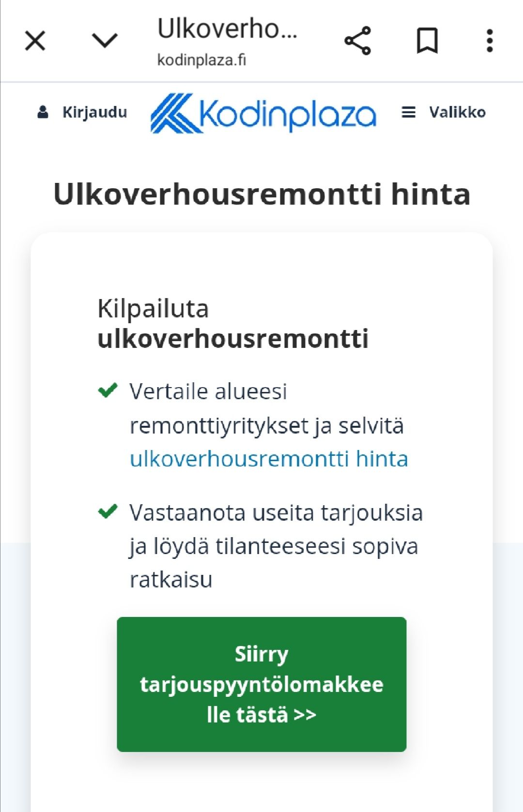Viewport: 523px width, 812px height.
Task: Open the hamburger menu icon
Action: (x=409, y=112)
